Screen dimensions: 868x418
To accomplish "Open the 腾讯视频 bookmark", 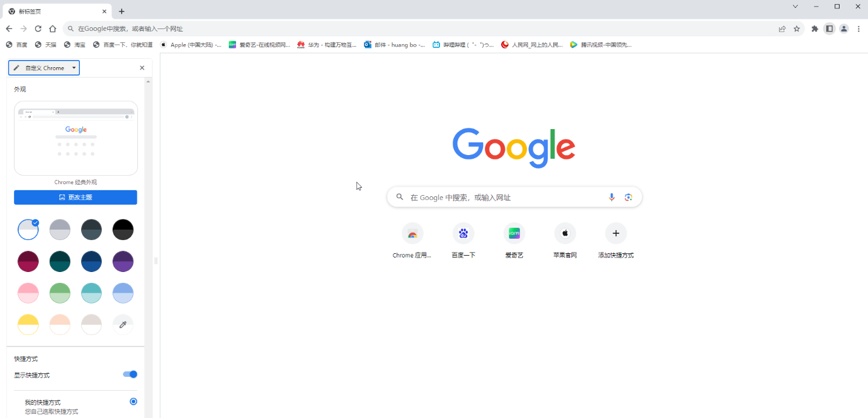I will [601, 44].
